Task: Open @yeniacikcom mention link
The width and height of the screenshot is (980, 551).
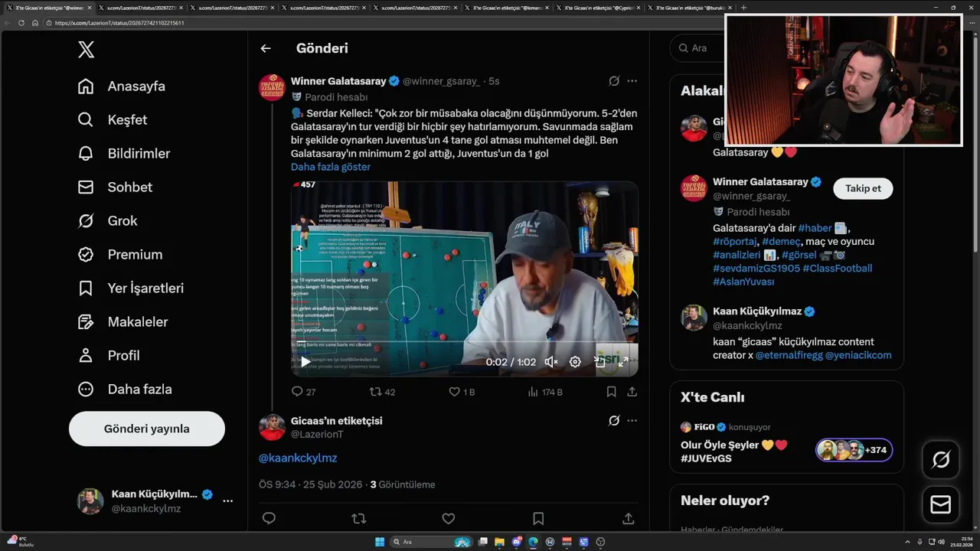Action: 858,355
